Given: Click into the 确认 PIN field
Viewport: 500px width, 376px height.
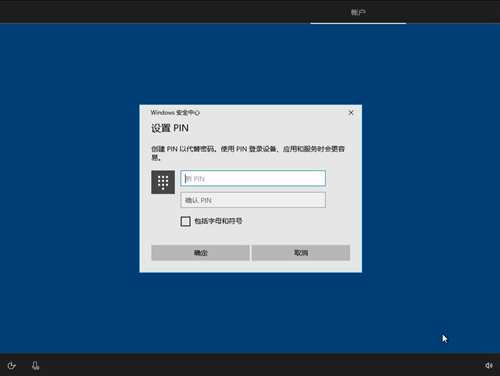Looking at the screenshot, I should pyautogui.click(x=253, y=200).
